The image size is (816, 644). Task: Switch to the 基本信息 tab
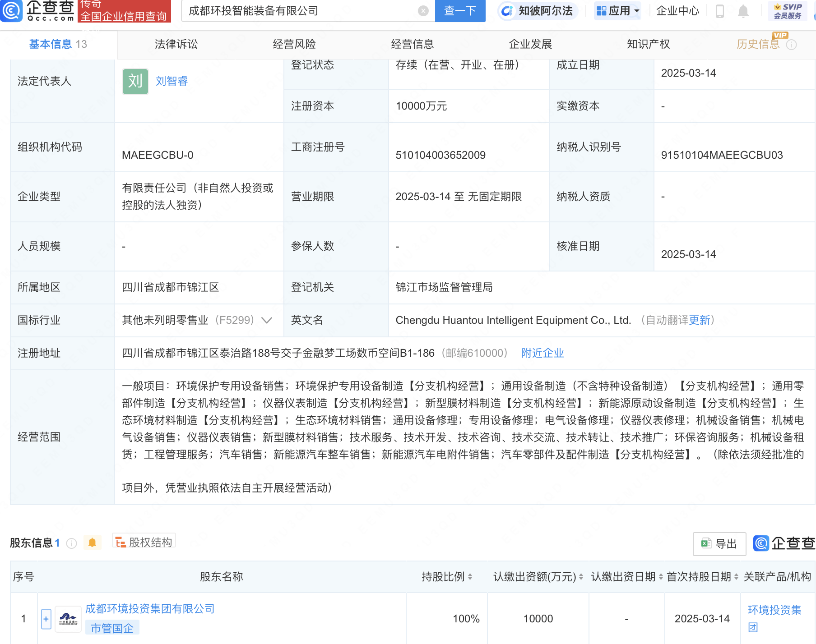click(58, 44)
